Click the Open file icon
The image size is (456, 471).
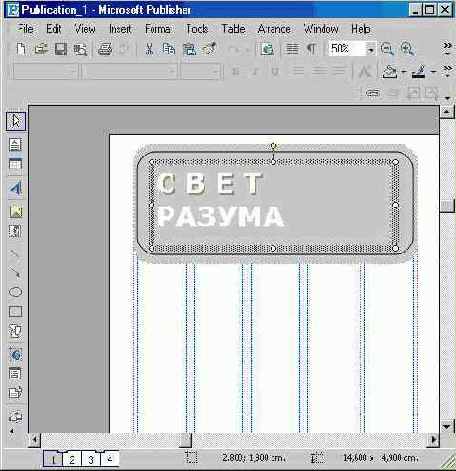pyautogui.click(x=41, y=49)
